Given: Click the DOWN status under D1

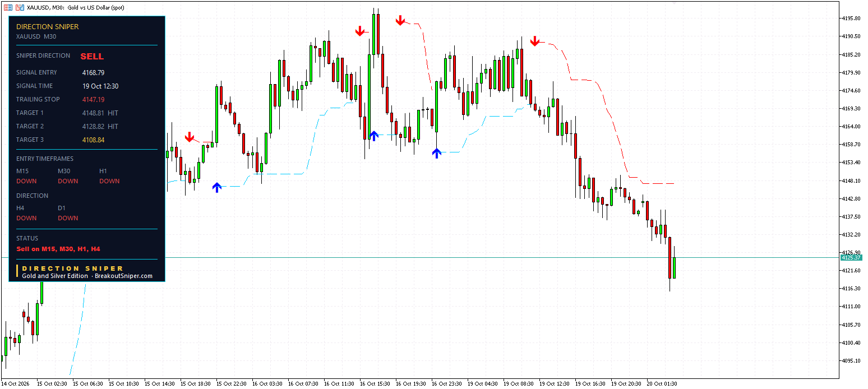Looking at the screenshot, I should click(68, 218).
